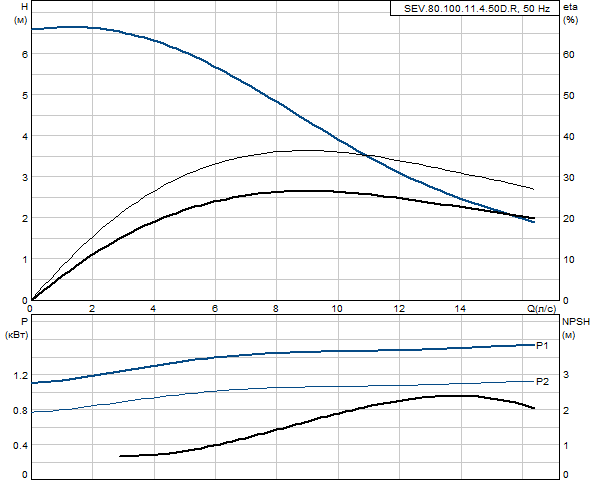Click the P2 power curve label

(543, 381)
